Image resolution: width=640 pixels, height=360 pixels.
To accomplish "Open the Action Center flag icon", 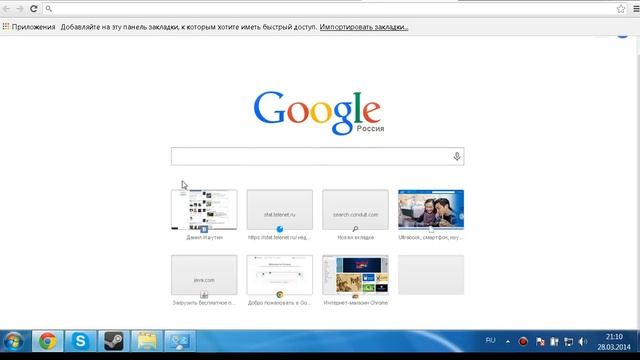I will [540, 342].
